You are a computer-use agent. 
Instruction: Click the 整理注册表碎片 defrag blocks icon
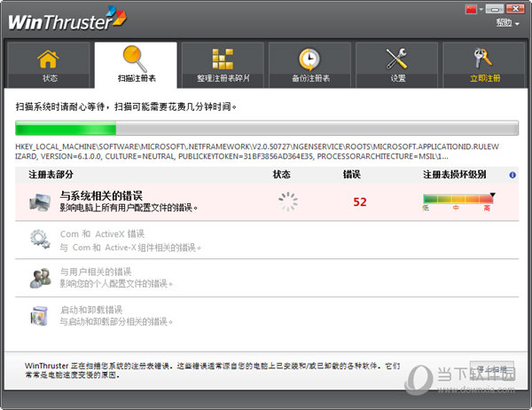tap(223, 59)
